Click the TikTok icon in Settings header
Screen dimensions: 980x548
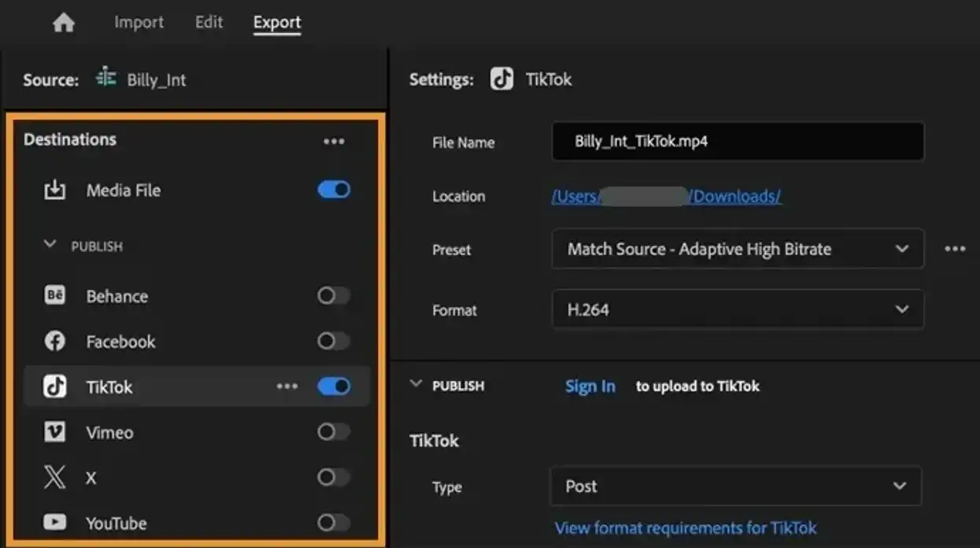point(501,79)
